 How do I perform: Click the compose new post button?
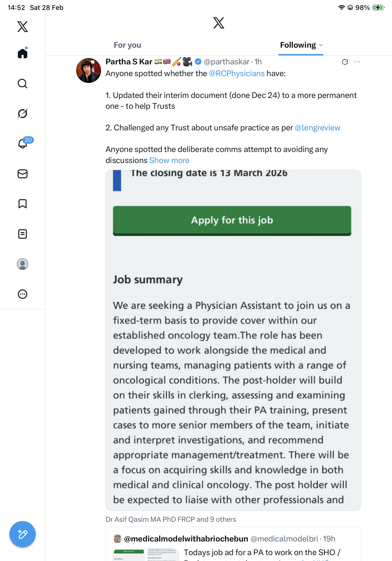(x=23, y=534)
